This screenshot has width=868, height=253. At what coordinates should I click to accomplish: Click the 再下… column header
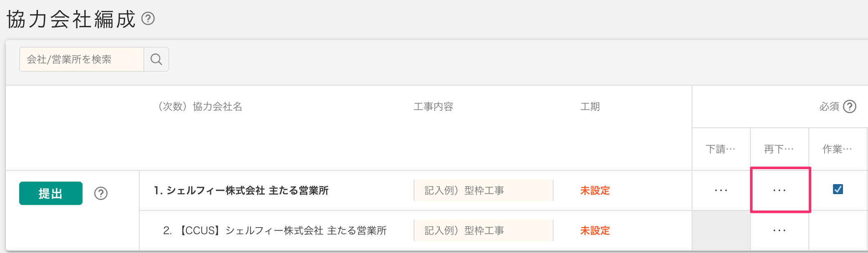(779, 149)
